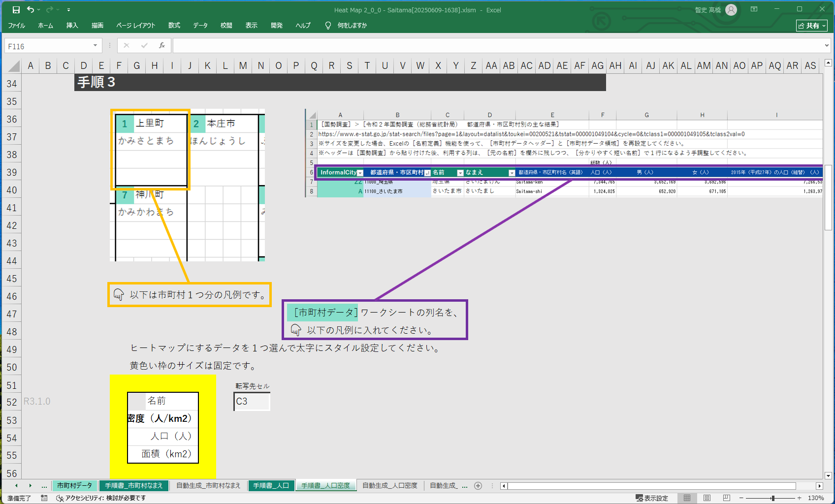Switch to Page Layout view icon

[707, 498]
